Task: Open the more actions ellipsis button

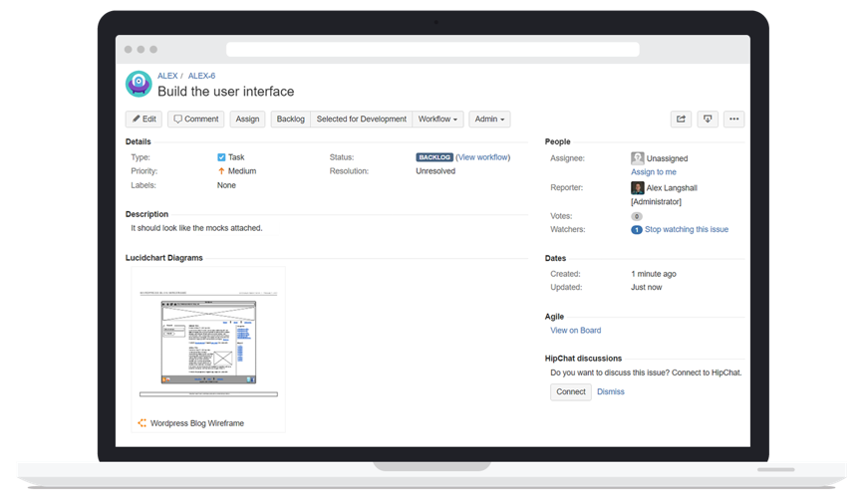Action: 734,119
